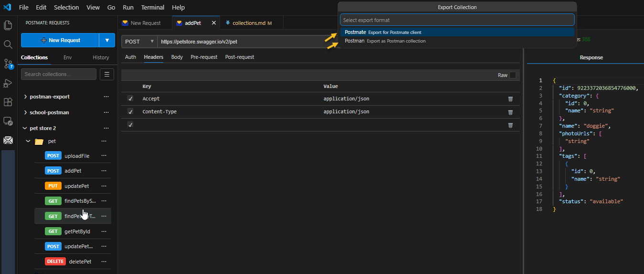Click the collections list menu icon

click(106, 74)
